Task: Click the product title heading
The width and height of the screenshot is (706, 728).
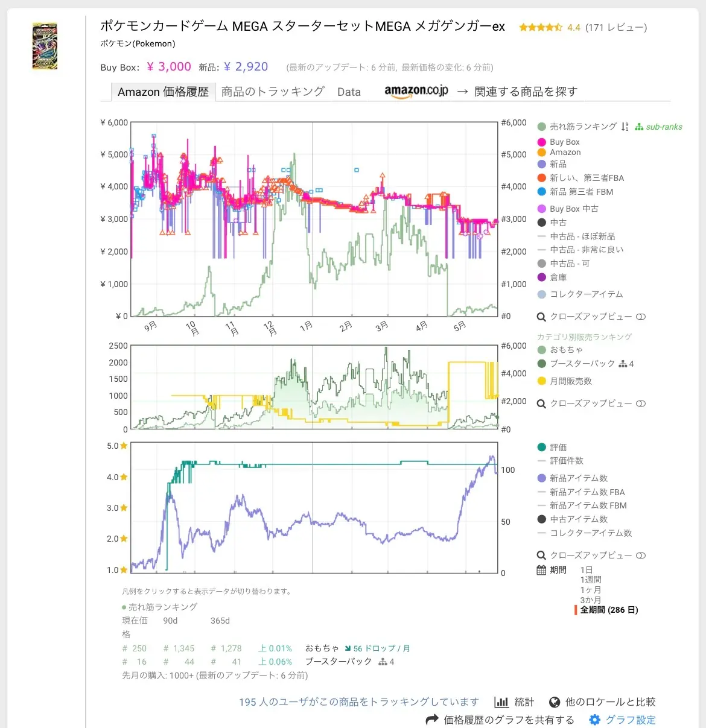Action: pos(302,27)
